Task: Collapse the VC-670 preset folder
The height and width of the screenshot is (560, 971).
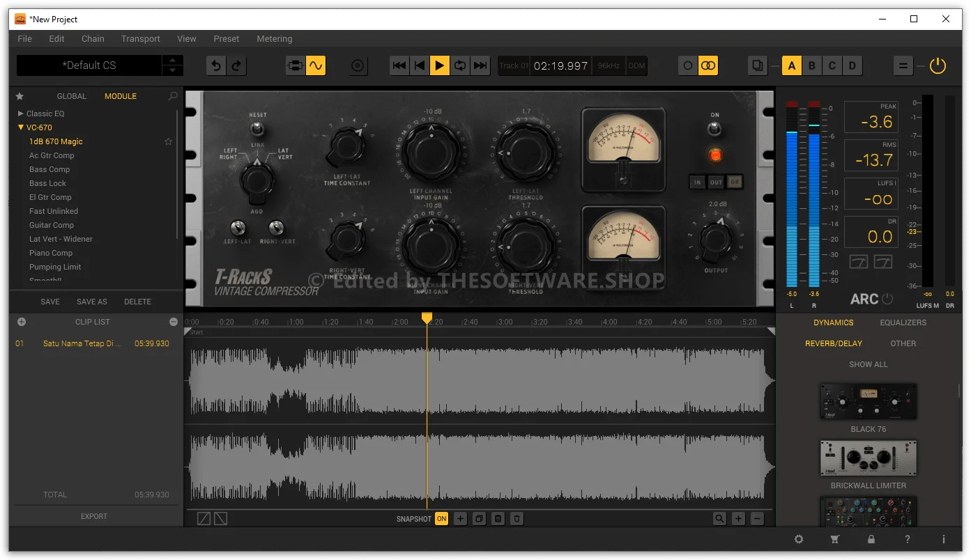Action: tap(21, 127)
